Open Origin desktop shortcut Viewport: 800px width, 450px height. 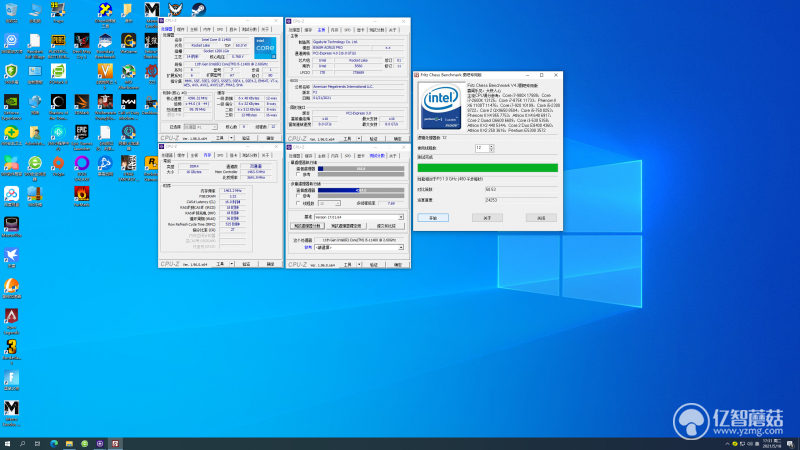(x=58, y=165)
